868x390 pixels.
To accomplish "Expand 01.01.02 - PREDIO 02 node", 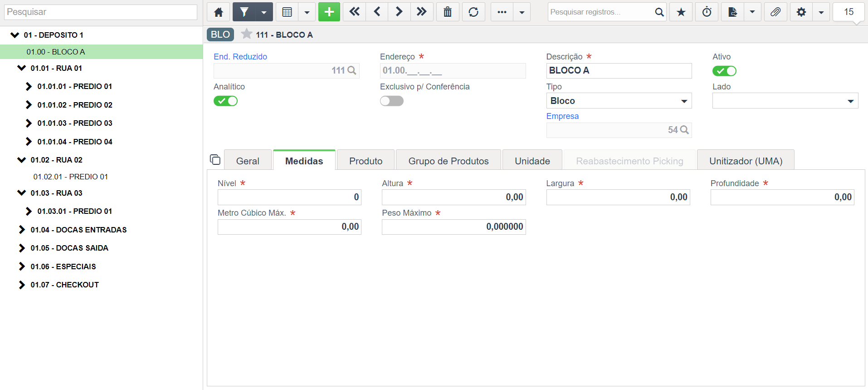I will 29,105.
